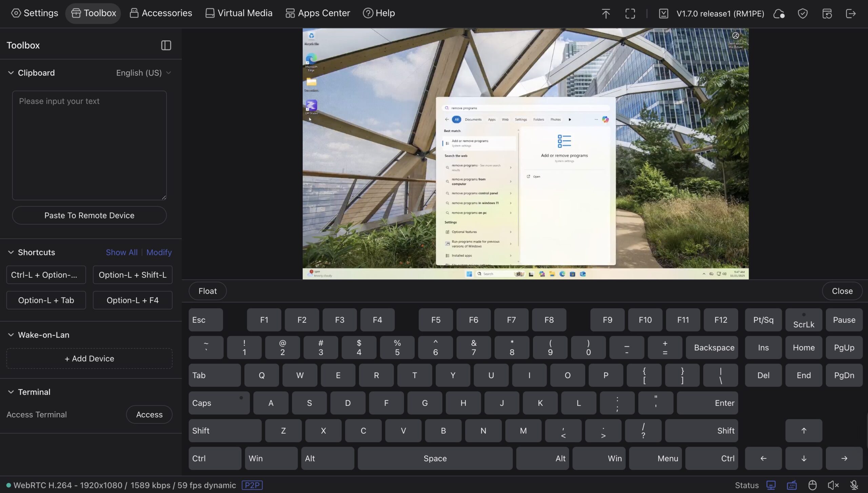Collapse the Wake-on-Lan section
The width and height of the screenshot is (868, 493).
11,335
